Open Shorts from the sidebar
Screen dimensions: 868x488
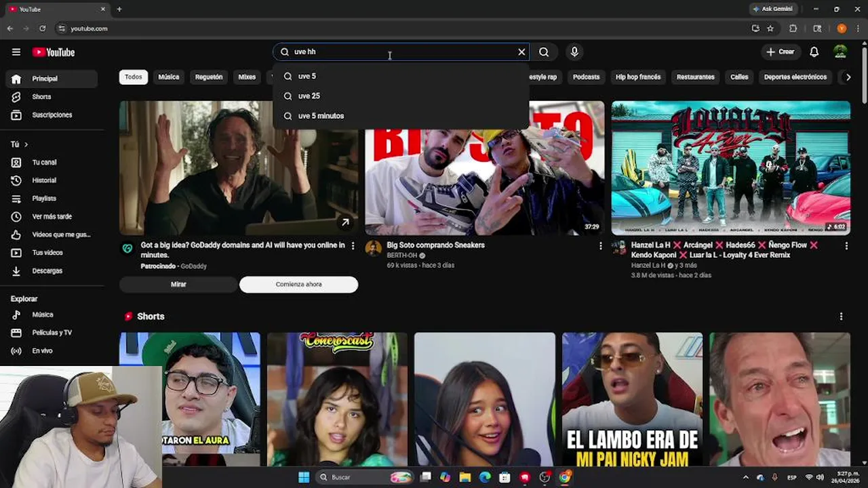[52, 97]
